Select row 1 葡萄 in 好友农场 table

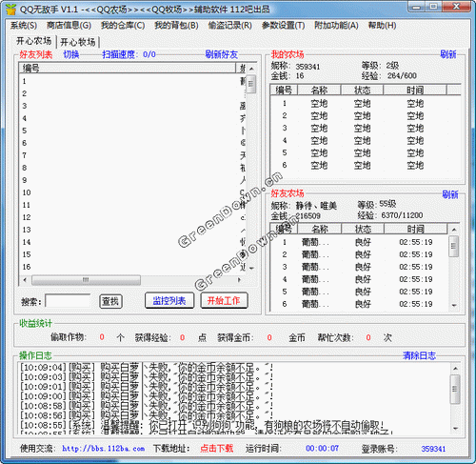pyautogui.click(x=360, y=242)
